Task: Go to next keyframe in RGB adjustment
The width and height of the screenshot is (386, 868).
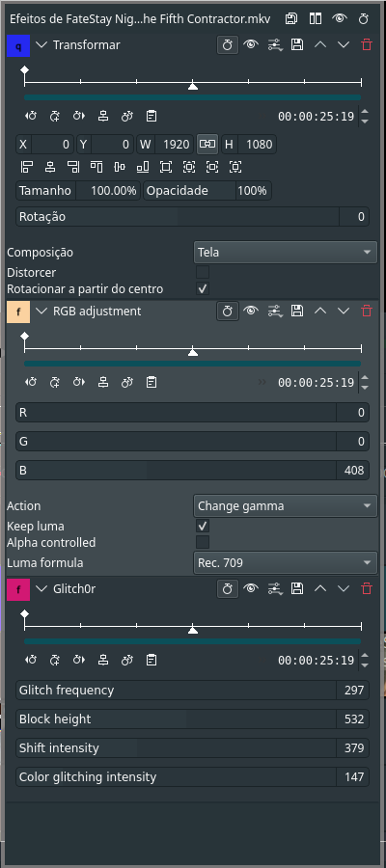Action: [x=78, y=382]
